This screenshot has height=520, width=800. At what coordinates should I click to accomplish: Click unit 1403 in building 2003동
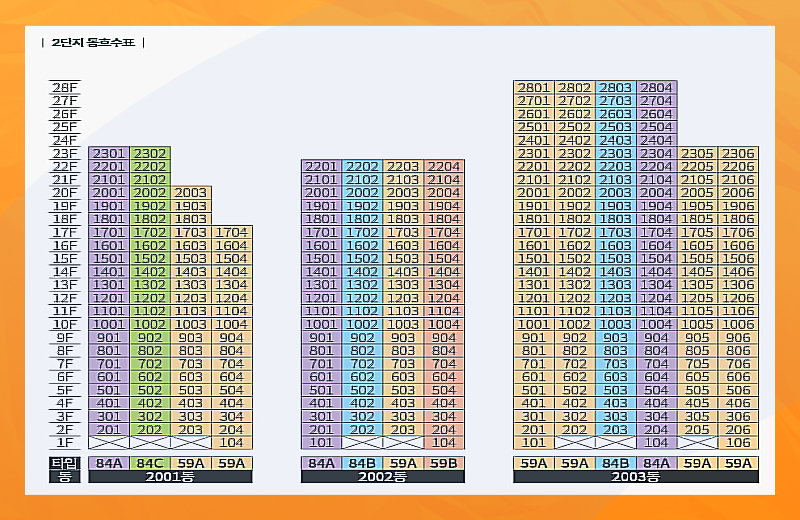(x=615, y=271)
